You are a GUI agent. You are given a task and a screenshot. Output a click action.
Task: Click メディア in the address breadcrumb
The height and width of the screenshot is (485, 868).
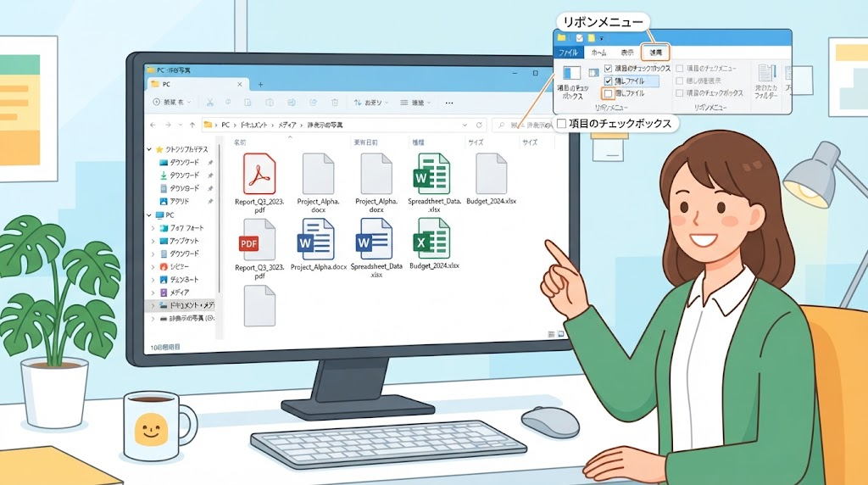click(x=287, y=125)
